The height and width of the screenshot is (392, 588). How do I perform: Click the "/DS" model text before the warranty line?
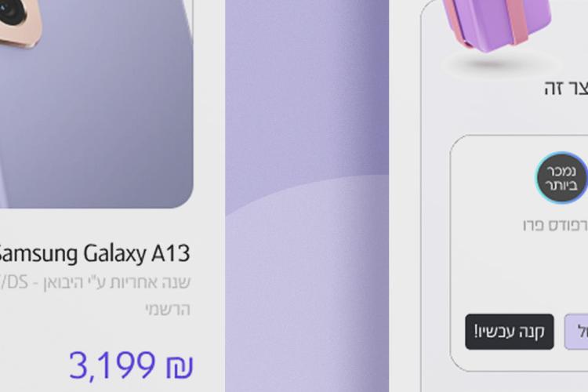[14, 282]
